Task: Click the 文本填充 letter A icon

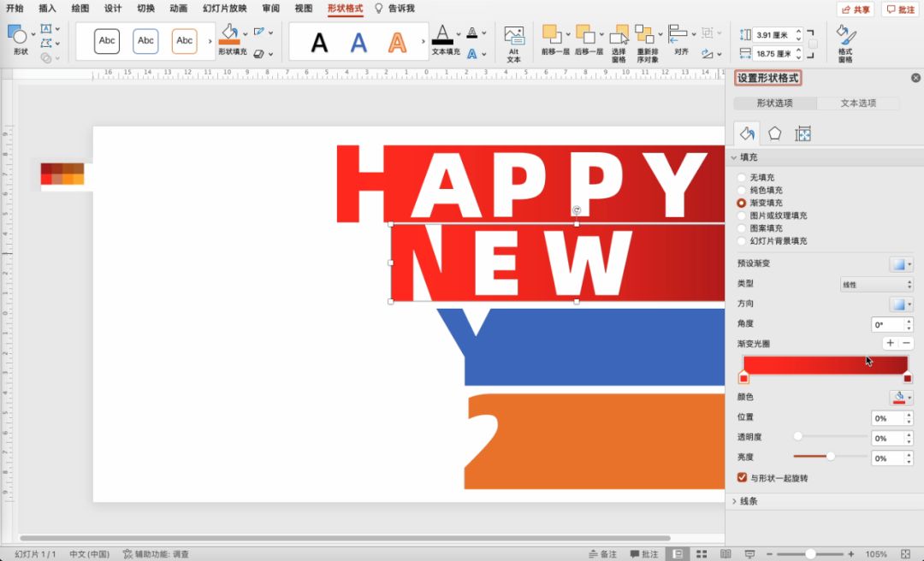Action: (442, 34)
